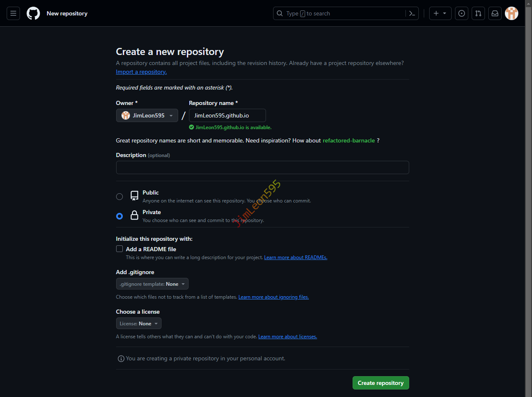Image resolution: width=532 pixels, height=397 pixels.
Task: Use the suggested name refactored-barnacle
Action: [x=348, y=140]
